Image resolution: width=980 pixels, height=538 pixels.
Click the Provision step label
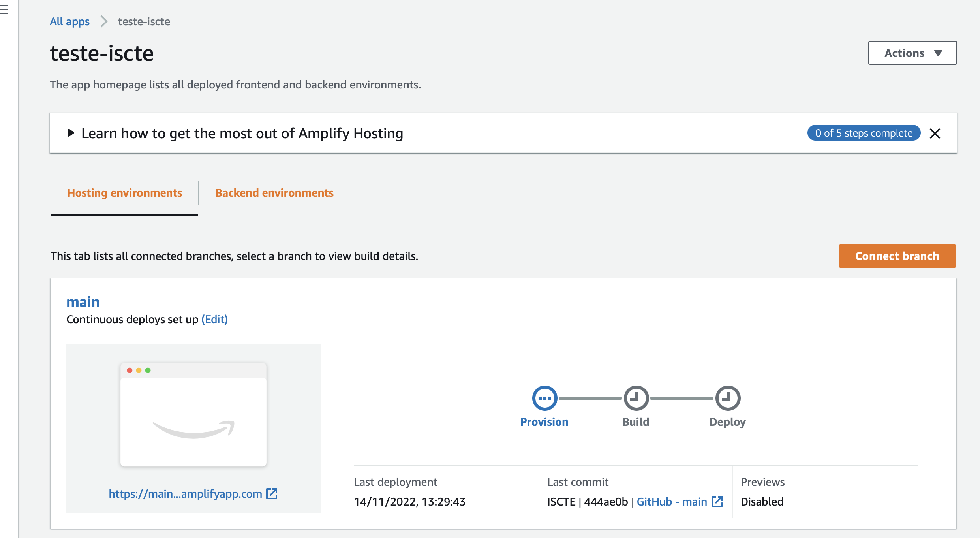(x=544, y=422)
